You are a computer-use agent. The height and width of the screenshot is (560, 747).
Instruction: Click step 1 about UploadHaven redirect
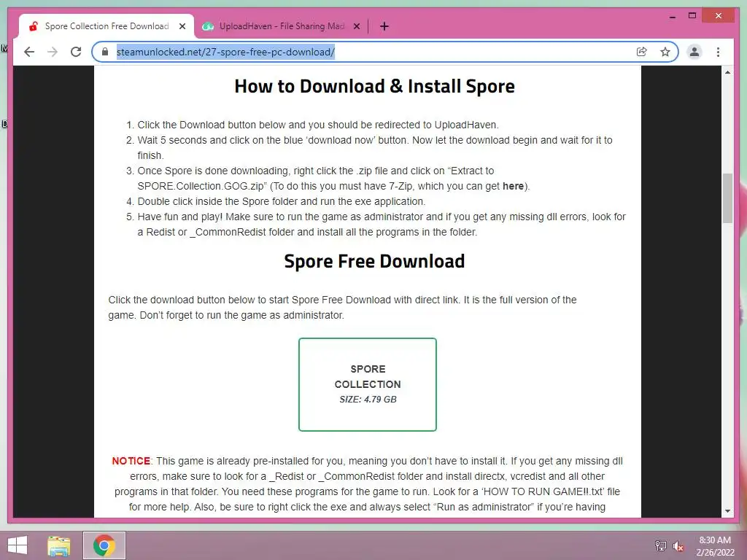[318, 125]
